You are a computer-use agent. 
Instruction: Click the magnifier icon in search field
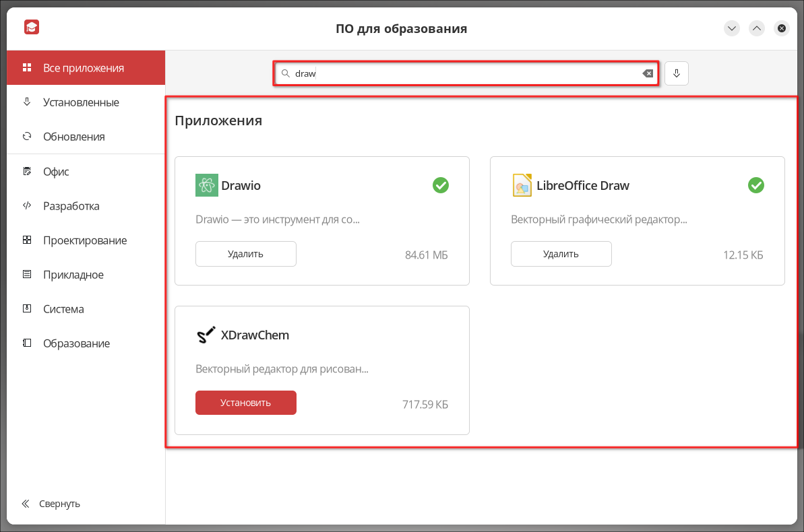pyautogui.click(x=286, y=73)
